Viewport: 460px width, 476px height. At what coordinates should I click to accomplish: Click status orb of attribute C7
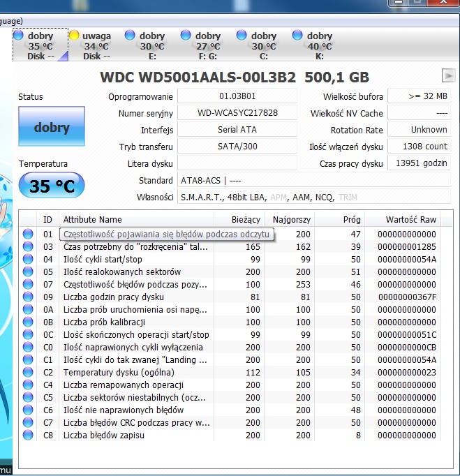[28, 422]
